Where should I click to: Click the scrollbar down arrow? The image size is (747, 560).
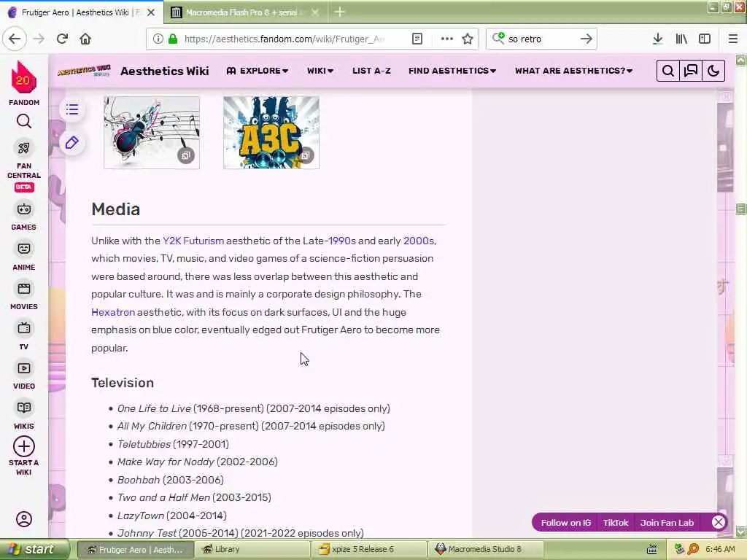[x=741, y=531]
